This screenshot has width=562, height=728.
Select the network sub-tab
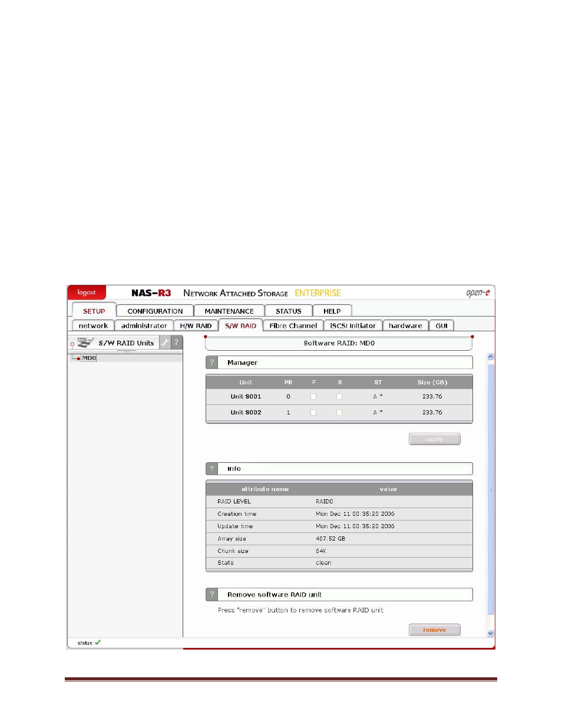[93, 325]
